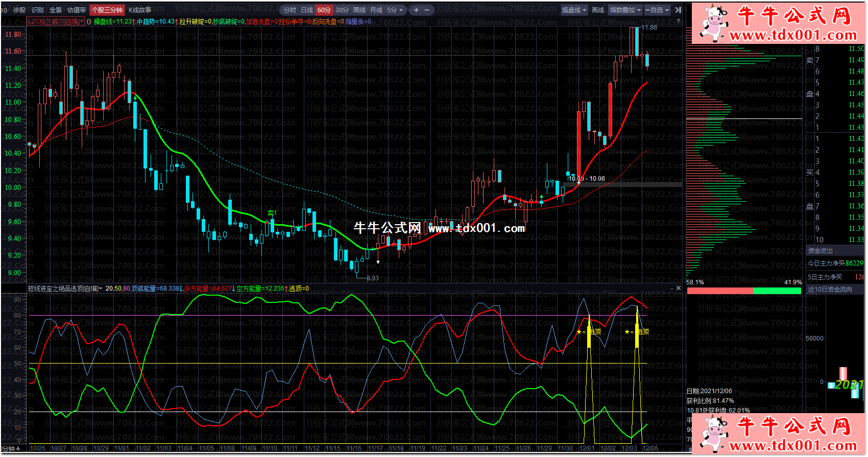Screen dimensions: 868x457
Task: Click 今日主力净买 value row
Action: point(835,263)
